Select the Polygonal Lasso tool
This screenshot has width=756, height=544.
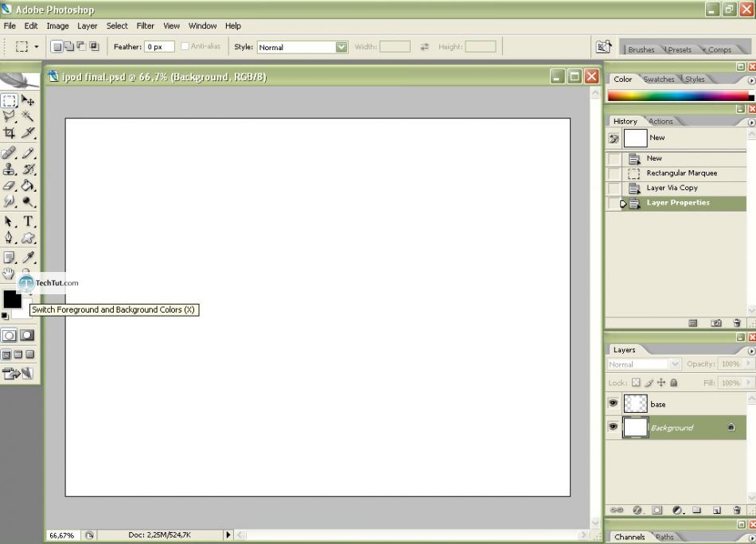click(x=10, y=116)
